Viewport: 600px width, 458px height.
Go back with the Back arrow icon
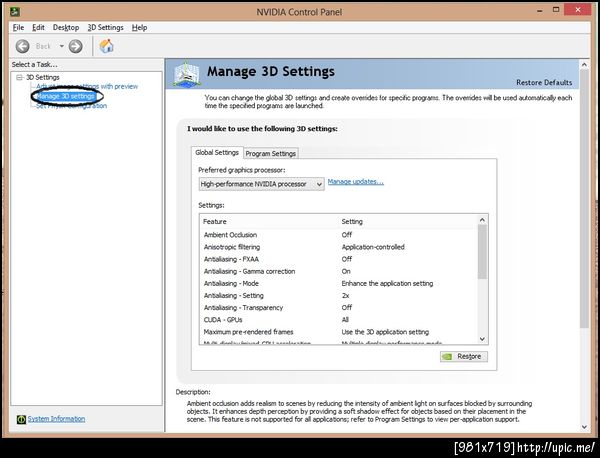(x=23, y=46)
